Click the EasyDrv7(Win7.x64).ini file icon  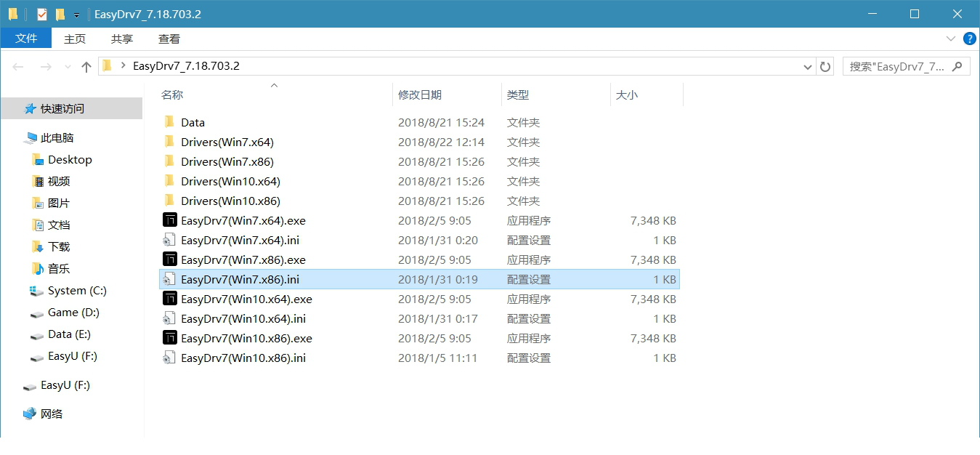coord(169,240)
